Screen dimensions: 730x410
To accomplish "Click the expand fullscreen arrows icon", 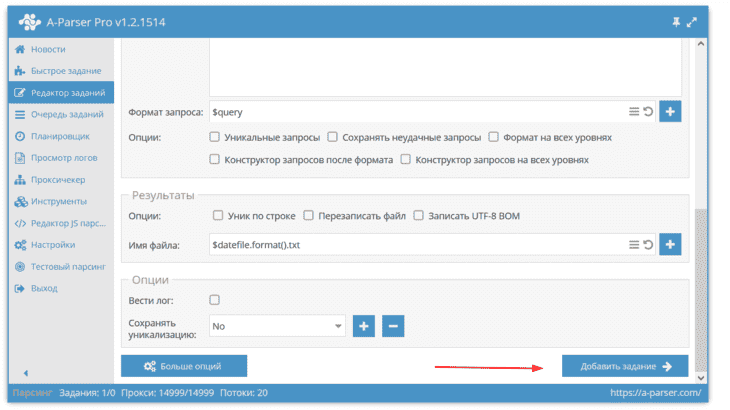I will point(692,22).
